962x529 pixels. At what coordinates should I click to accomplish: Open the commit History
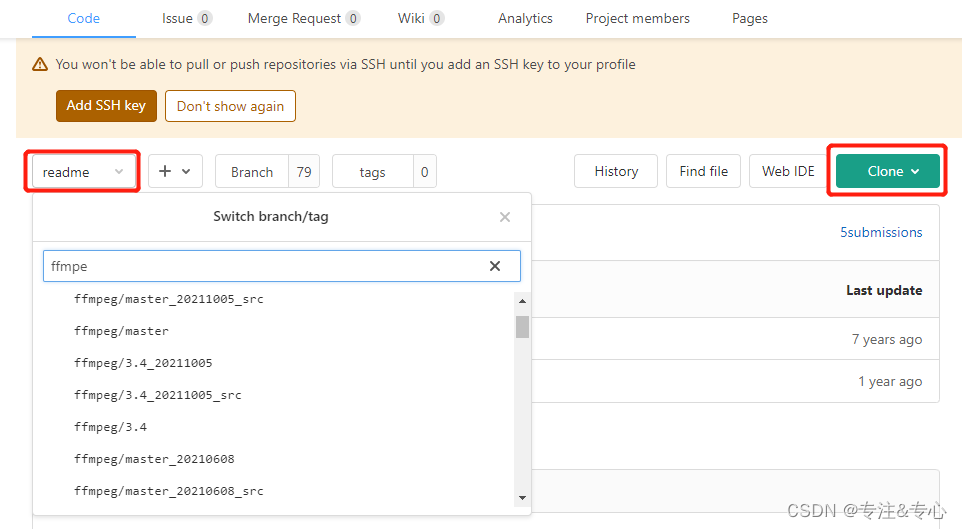(x=616, y=171)
